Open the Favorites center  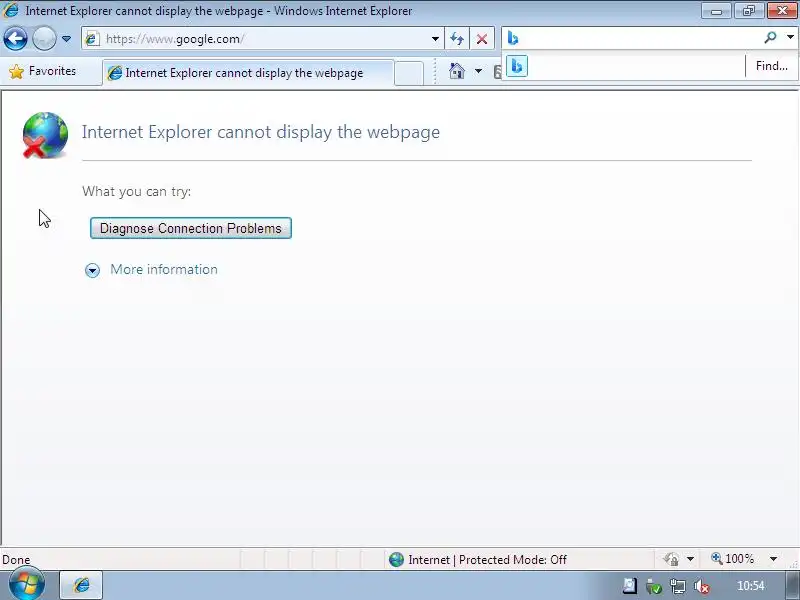43,71
